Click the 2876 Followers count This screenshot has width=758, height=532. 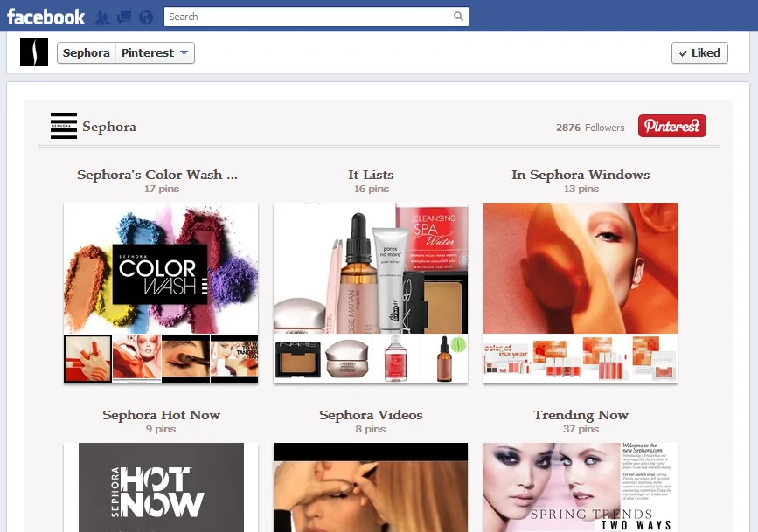pyautogui.click(x=590, y=128)
